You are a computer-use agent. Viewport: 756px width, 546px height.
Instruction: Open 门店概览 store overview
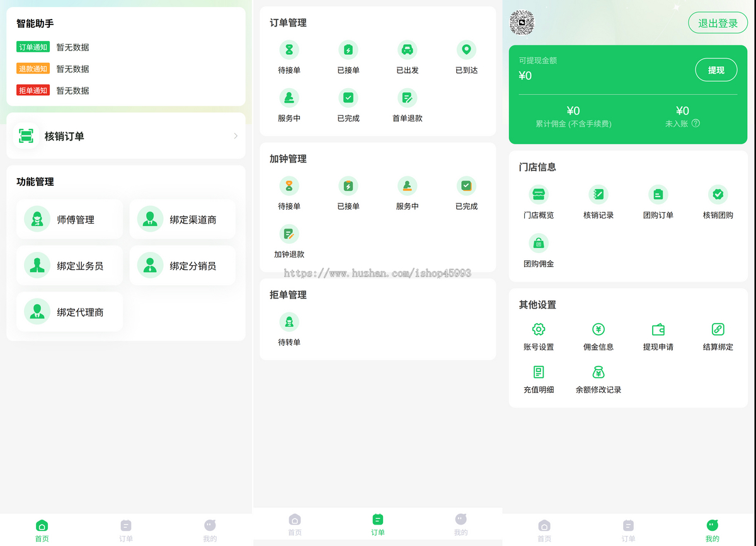(x=539, y=194)
